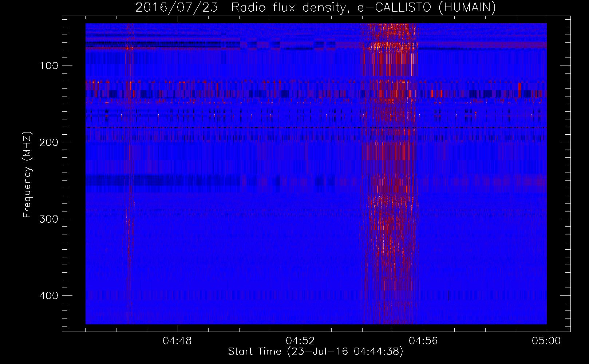This screenshot has width=589, height=364.
Task: Click the 04:56 time tick label
Action: click(x=423, y=341)
